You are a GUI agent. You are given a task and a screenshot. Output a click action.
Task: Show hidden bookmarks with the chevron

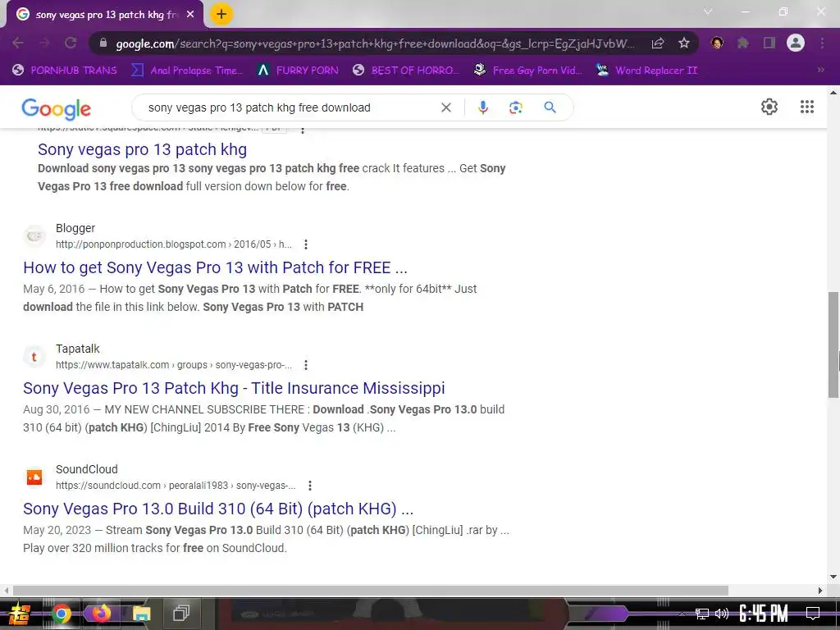pos(820,71)
